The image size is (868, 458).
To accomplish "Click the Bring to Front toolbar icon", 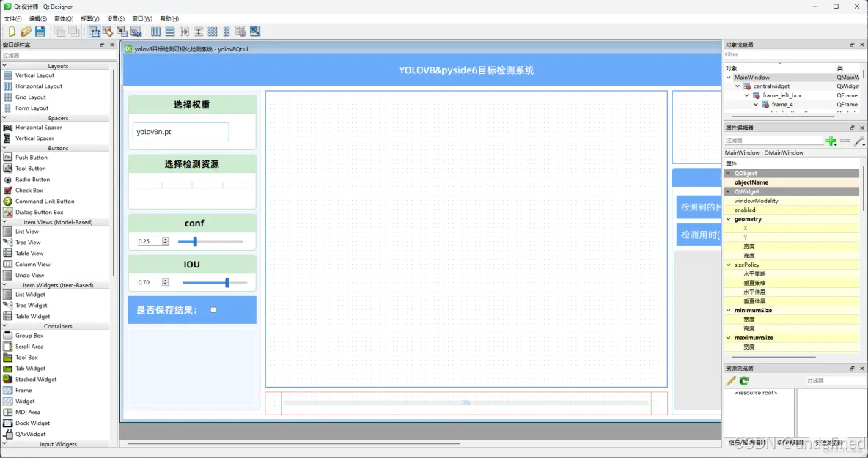I will pyautogui.click(x=73, y=32).
